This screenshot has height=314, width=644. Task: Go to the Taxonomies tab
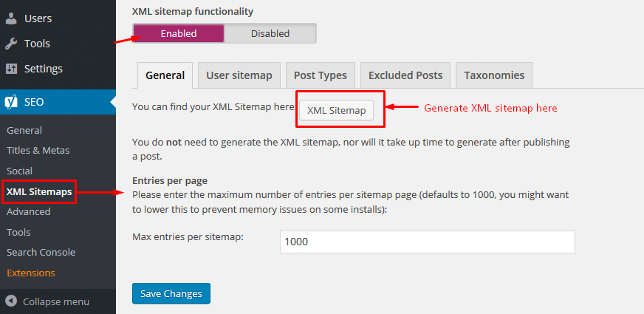[x=494, y=75]
